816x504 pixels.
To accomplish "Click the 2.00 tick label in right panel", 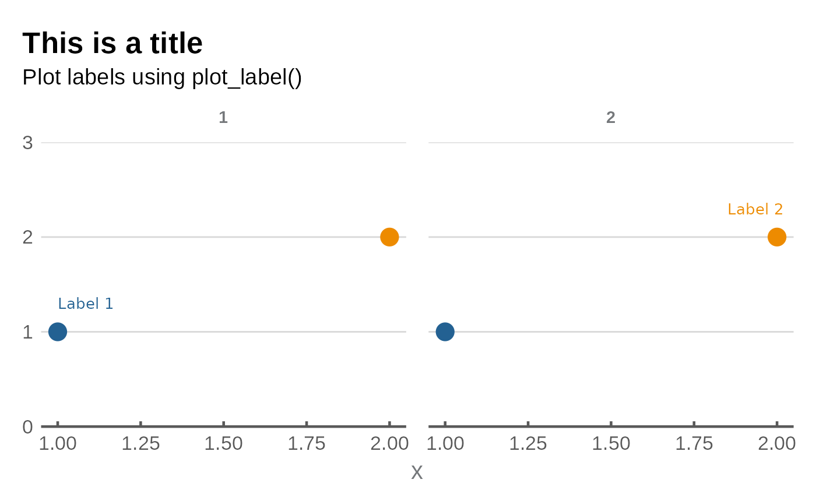I will tap(777, 443).
